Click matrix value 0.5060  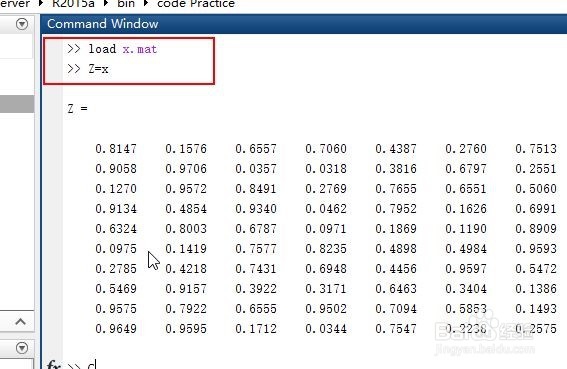pos(536,189)
